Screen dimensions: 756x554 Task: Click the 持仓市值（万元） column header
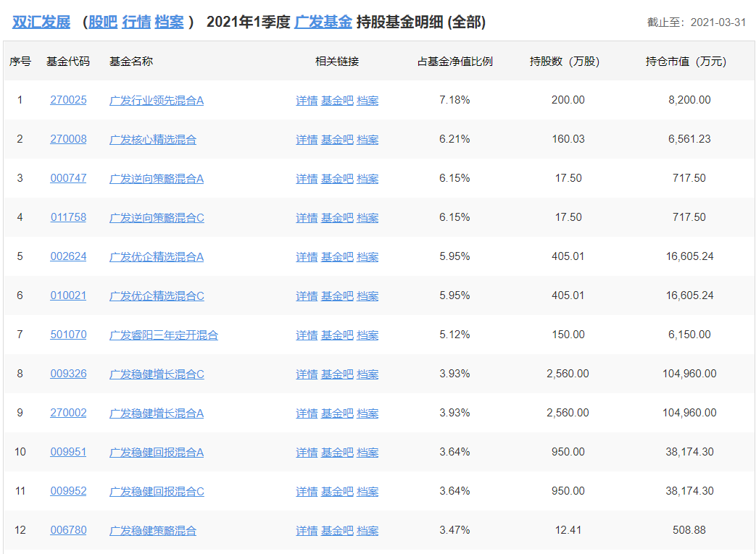686,62
